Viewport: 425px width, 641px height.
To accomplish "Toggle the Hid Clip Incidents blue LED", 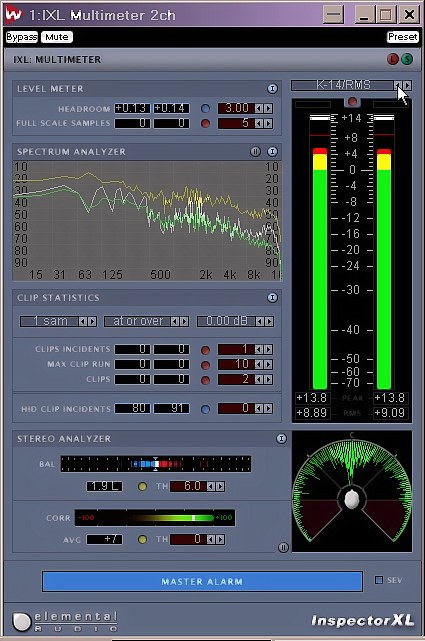I will 205,409.
